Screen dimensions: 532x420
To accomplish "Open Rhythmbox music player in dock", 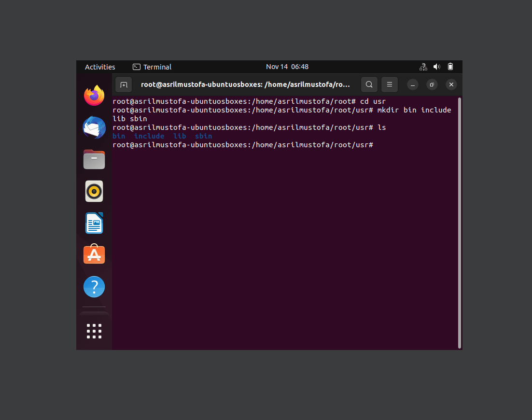I will [94, 191].
